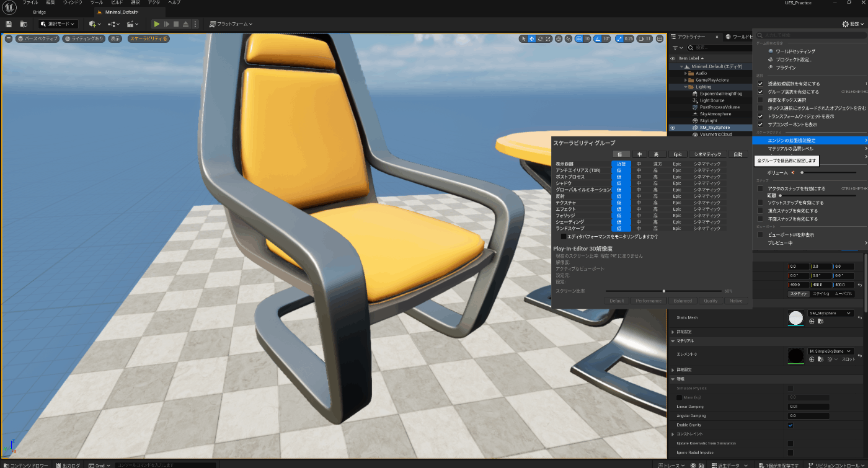The height and width of the screenshot is (468, 868).
Task: Adjust the スクリーン比率 slider
Action: click(663, 291)
